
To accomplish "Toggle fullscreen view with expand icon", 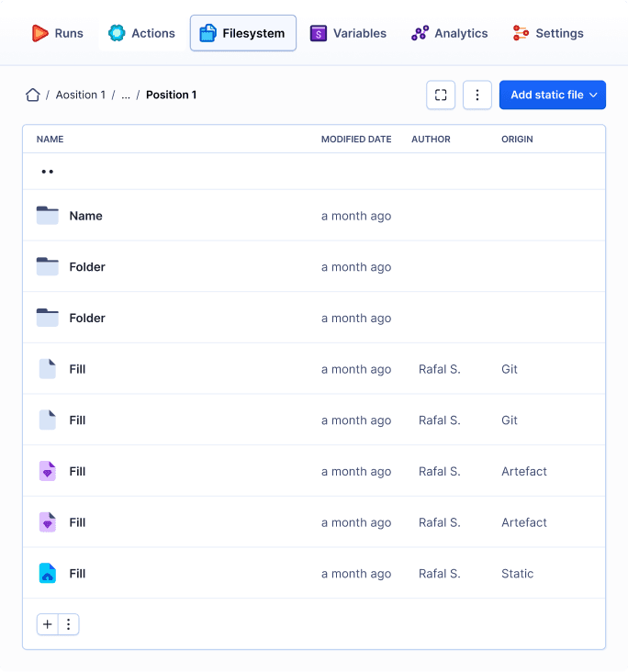I will tap(441, 95).
